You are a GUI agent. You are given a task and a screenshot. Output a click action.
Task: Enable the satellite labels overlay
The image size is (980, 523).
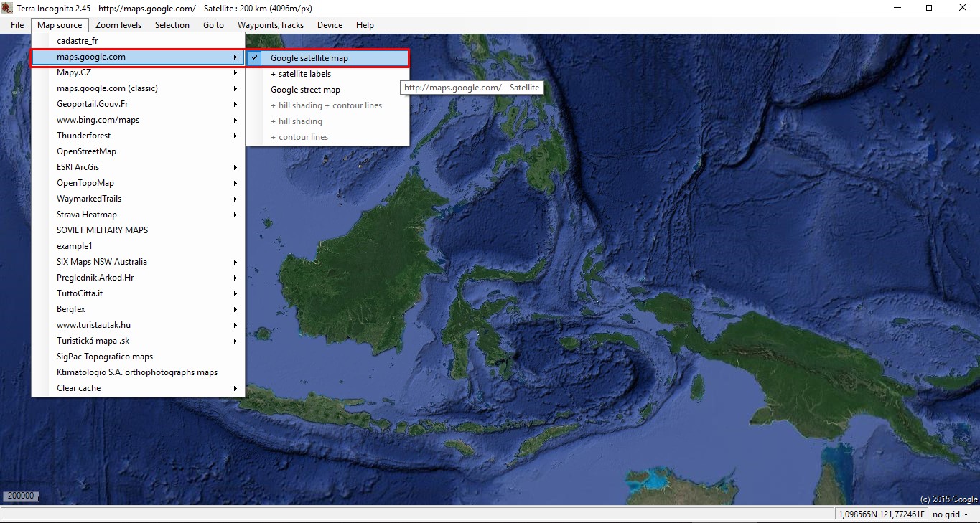tap(300, 74)
